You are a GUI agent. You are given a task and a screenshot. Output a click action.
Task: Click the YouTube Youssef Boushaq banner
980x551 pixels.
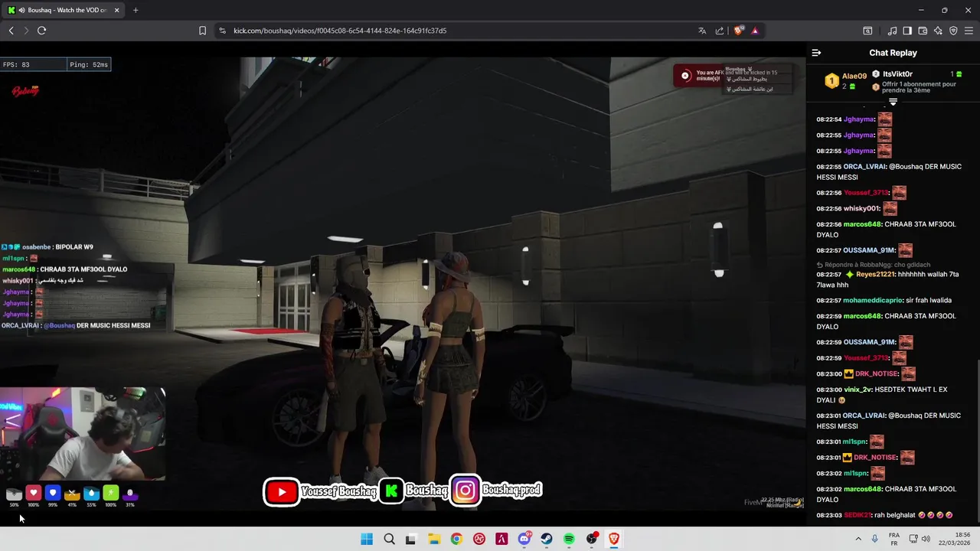pyautogui.click(x=320, y=491)
